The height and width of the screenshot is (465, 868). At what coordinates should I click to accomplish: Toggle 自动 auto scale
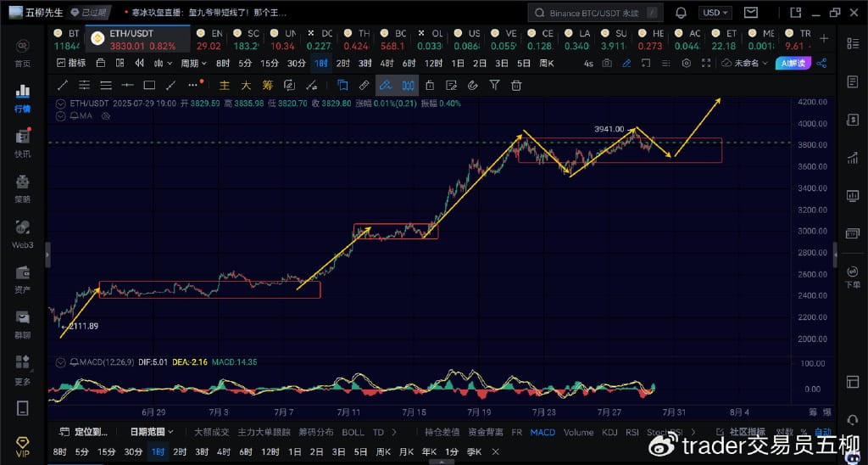point(822,432)
